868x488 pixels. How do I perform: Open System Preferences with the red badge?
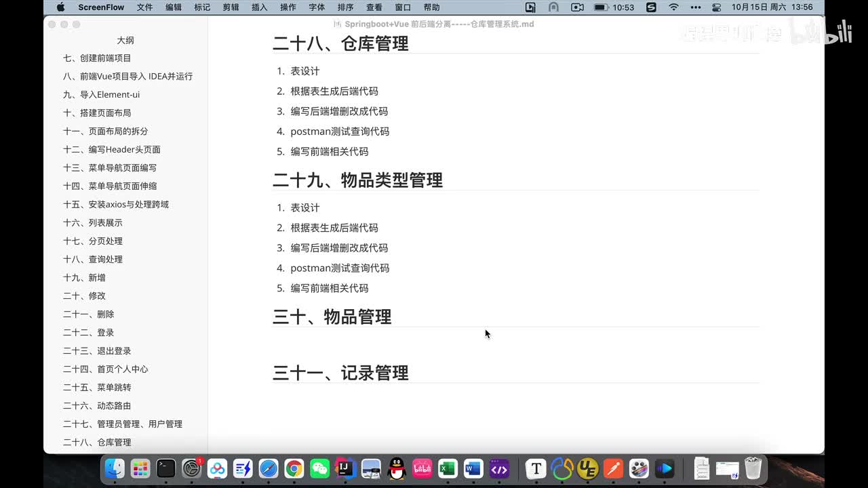(x=192, y=468)
